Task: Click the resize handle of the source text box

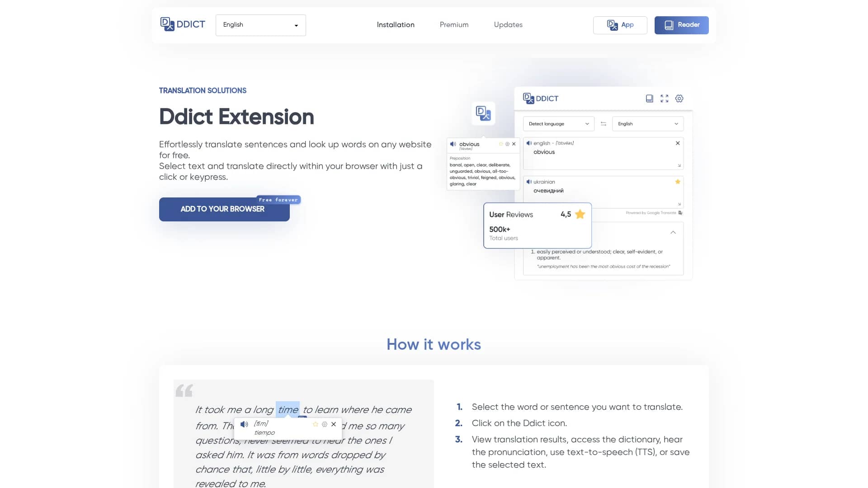Action: point(679,165)
